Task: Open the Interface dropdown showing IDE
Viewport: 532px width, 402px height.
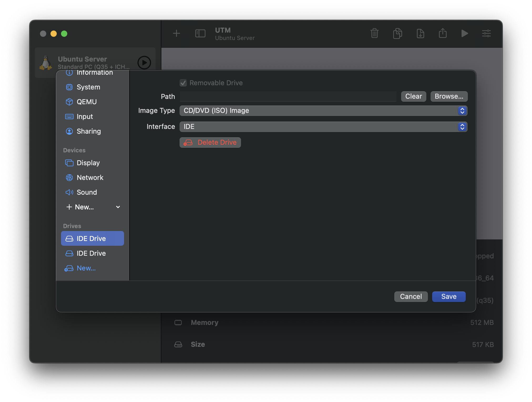Action: (323, 127)
